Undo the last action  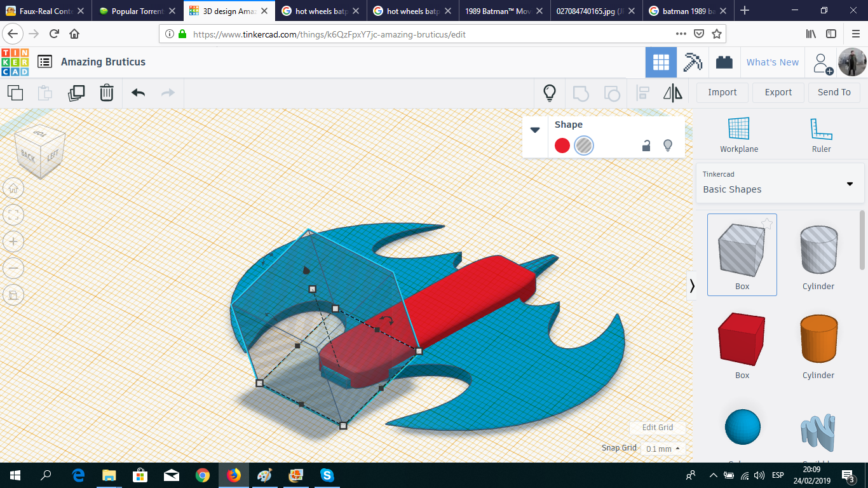click(x=138, y=93)
